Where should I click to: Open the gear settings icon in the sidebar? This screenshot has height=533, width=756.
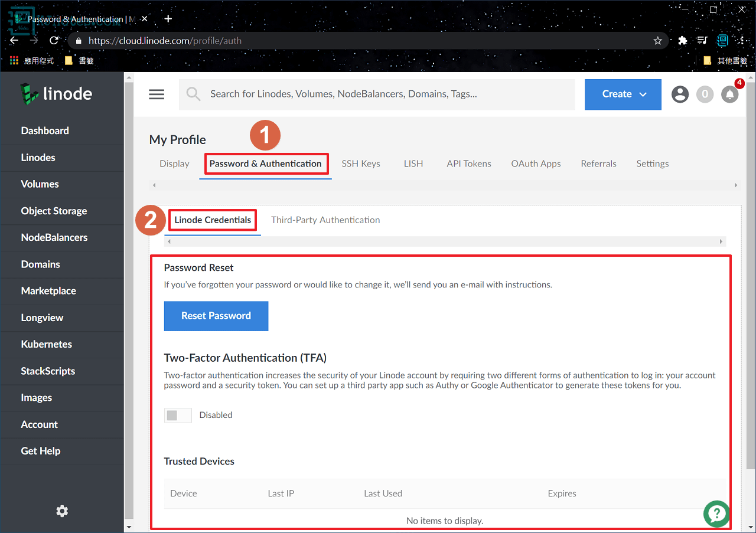pyautogui.click(x=62, y=511)
